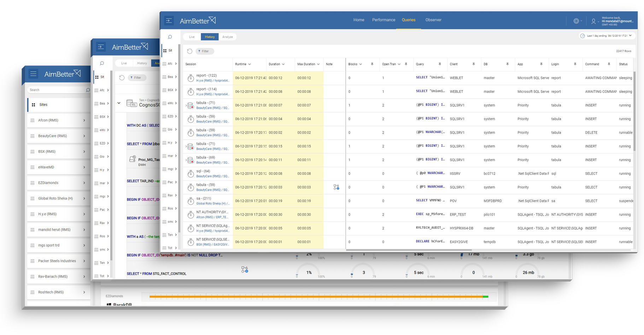Click clock icon in time range selector
The height and width of the screenshot is (335, 644).
coord(582,36)
